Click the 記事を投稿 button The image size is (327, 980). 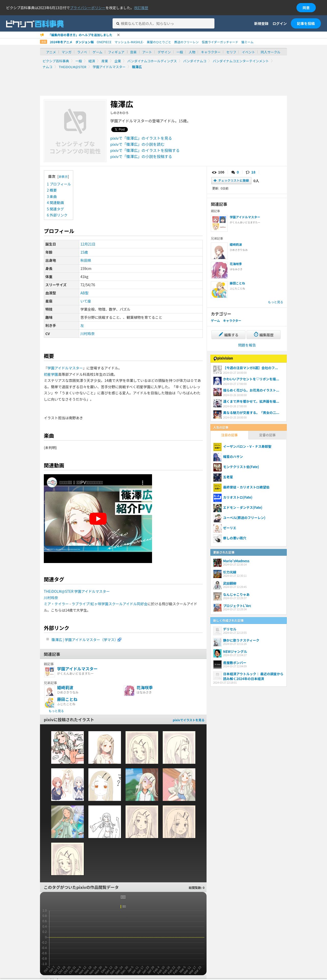[306, 24]
